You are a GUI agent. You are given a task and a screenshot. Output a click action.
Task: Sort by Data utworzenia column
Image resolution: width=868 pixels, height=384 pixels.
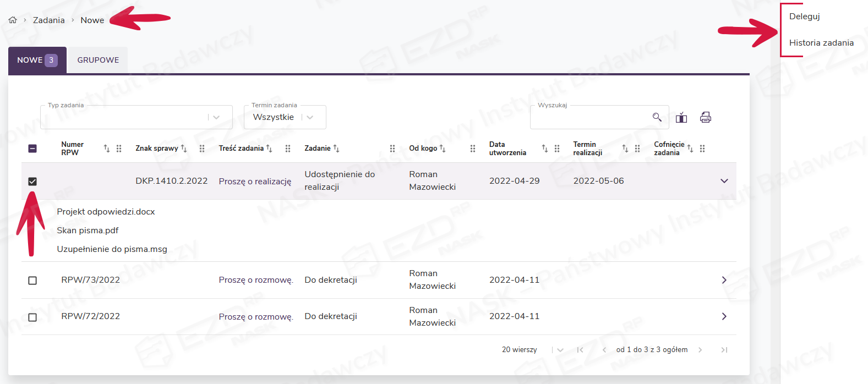coord(544,149)
